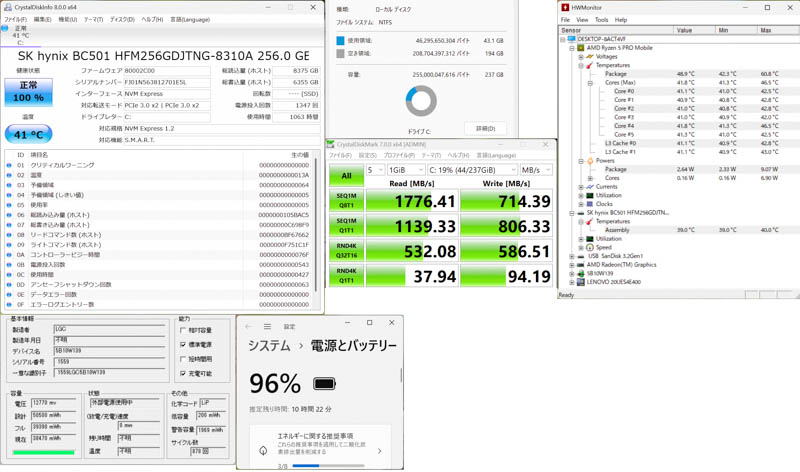The image size is (800, 472).
Task: Open the MB/s unit dropdown
Action: (x=536, y=170)
